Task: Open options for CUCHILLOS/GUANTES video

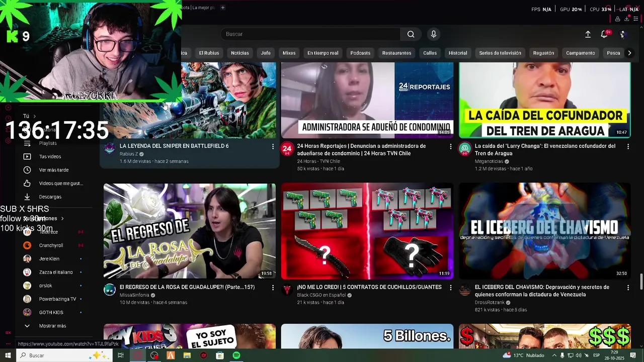Action: click(450, 288)
